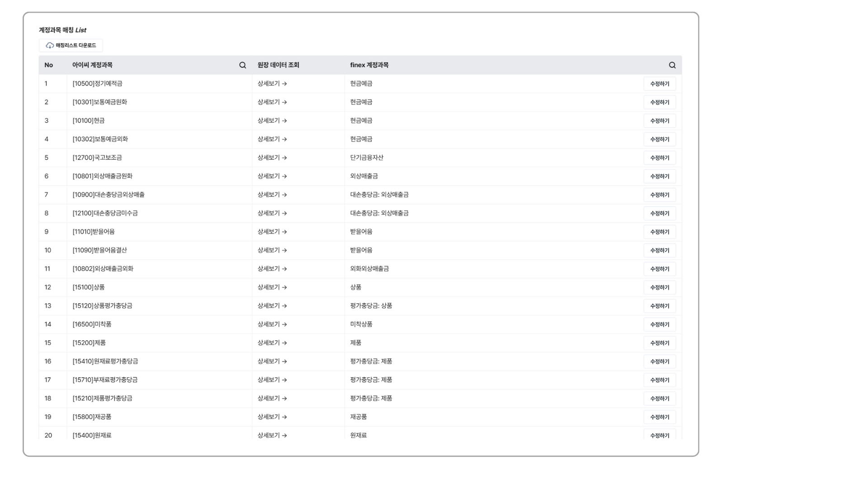Edit the matching for [15200]제품
The height and width of the screenshot is (488, 868).
pyautogui.click(x=659, y=343)
